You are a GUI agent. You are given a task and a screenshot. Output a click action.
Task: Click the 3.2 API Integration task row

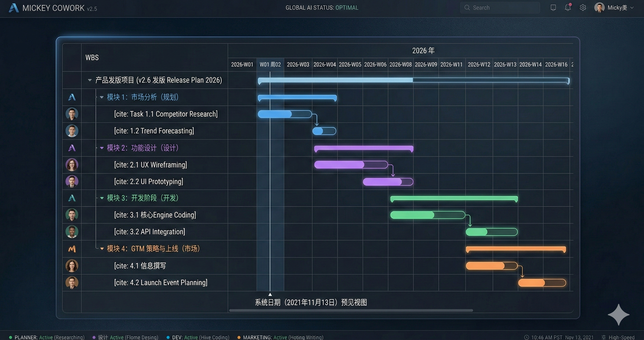point(149,232)
